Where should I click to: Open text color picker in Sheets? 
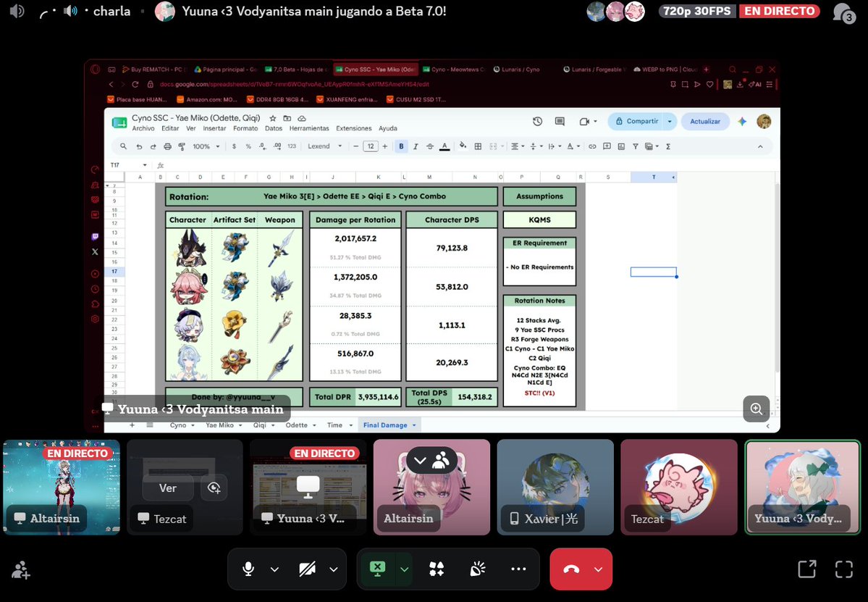tap(444, 146)
